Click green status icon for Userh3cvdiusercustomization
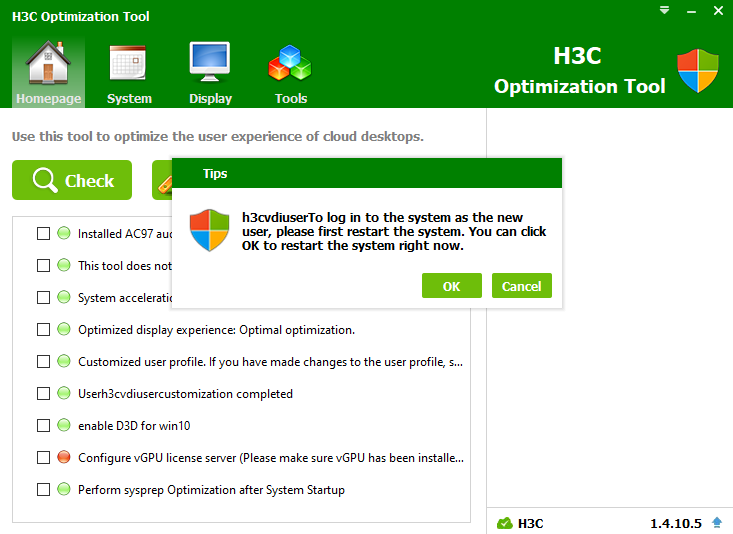This screenshot has width=733, height=534. [64, 393]
